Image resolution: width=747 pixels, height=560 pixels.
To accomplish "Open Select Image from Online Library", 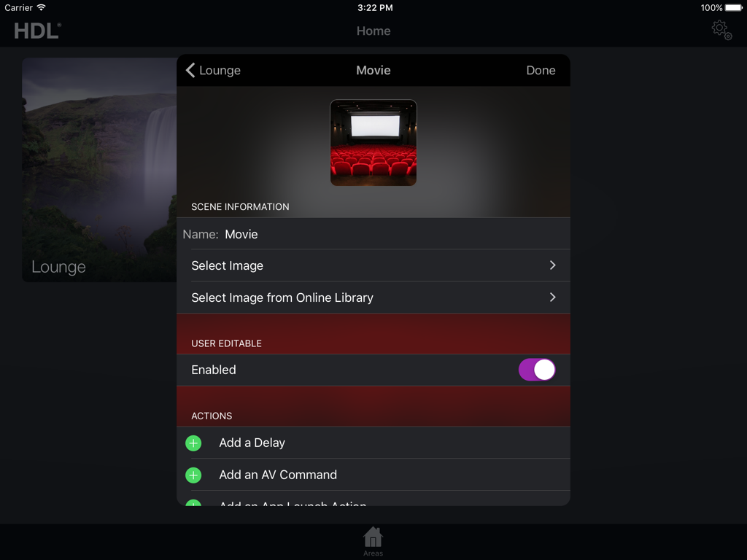I will pos(373,297).
